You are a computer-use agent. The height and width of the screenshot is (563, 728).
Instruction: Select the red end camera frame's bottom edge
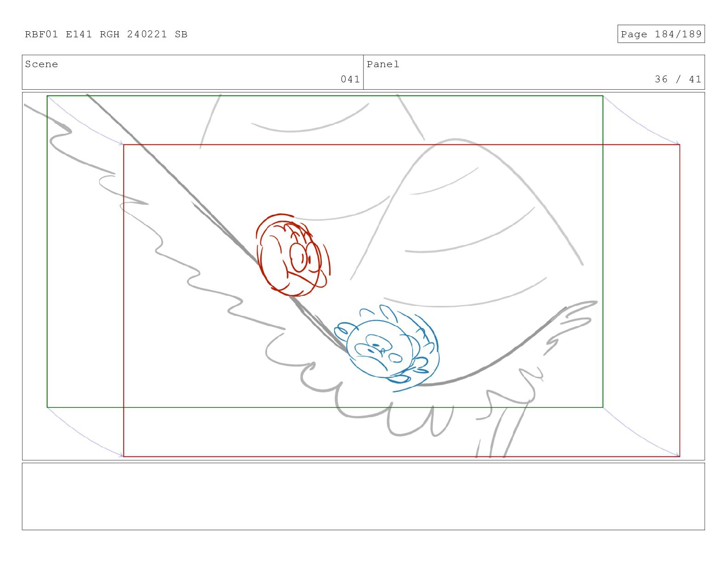(402, 457)
